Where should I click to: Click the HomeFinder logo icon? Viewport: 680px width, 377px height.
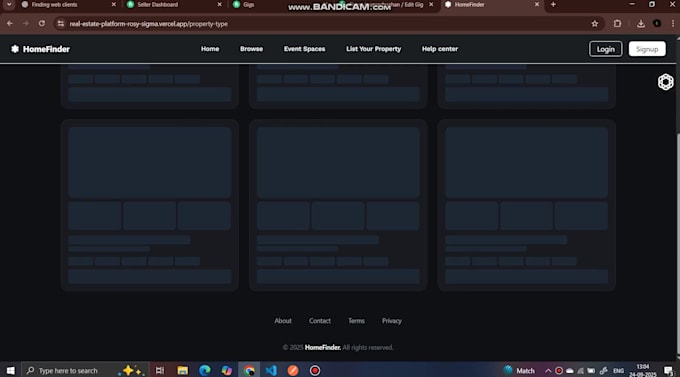tap(15, 49)
